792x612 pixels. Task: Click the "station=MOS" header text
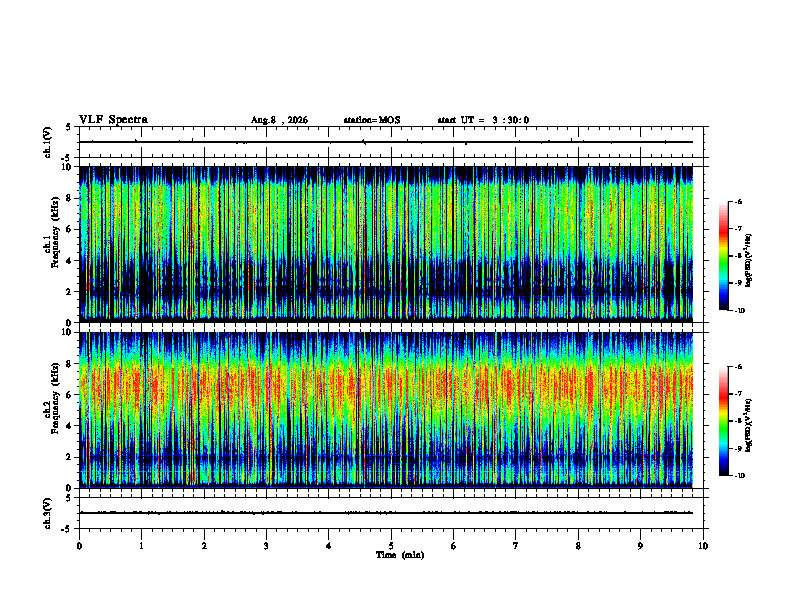point(372,120)
